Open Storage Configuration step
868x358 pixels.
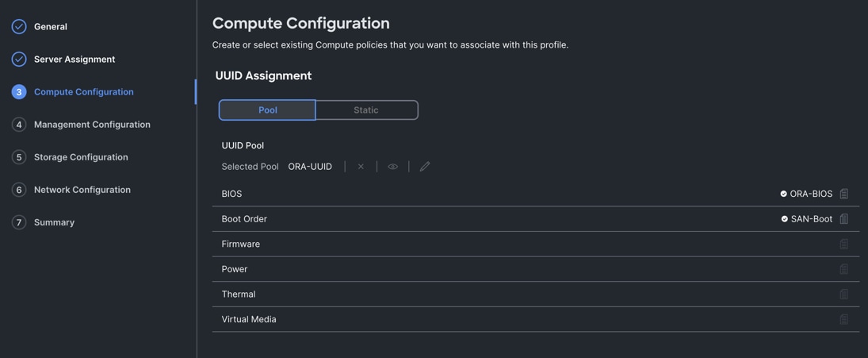81,157
